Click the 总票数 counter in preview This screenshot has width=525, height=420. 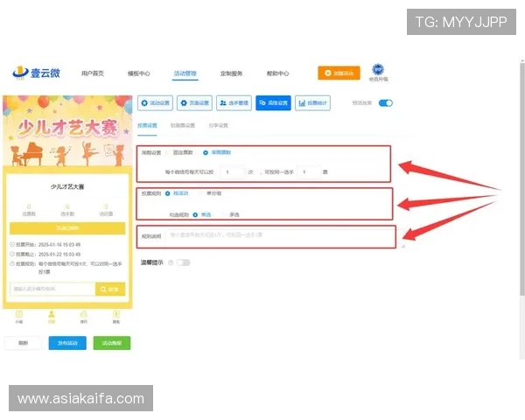coord(29,210)
